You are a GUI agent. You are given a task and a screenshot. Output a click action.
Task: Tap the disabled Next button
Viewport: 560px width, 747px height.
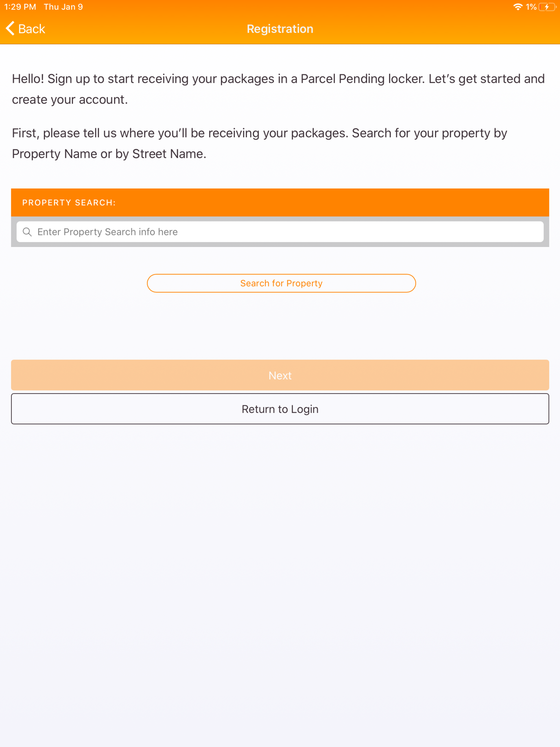(280, 375)
